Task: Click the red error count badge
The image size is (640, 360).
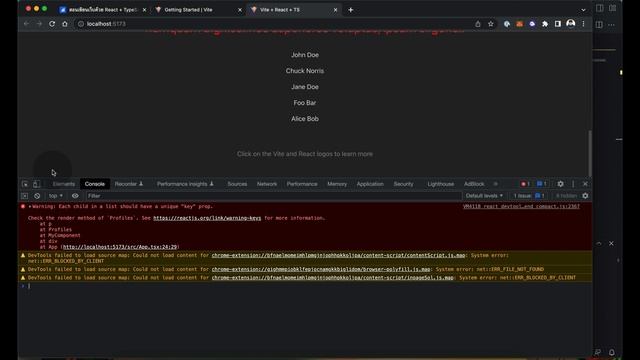Action: coord(525,184)
